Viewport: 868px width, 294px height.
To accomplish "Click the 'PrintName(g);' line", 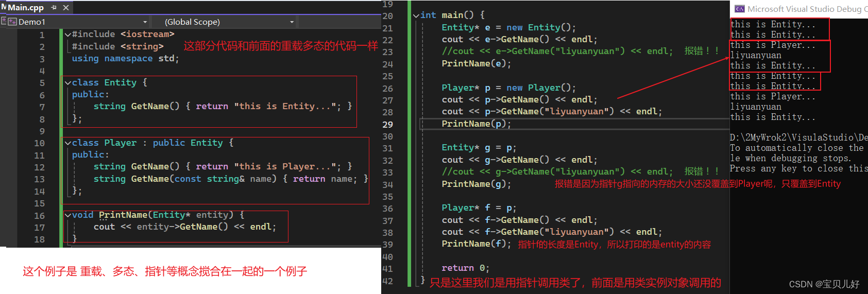I will 476,184.
